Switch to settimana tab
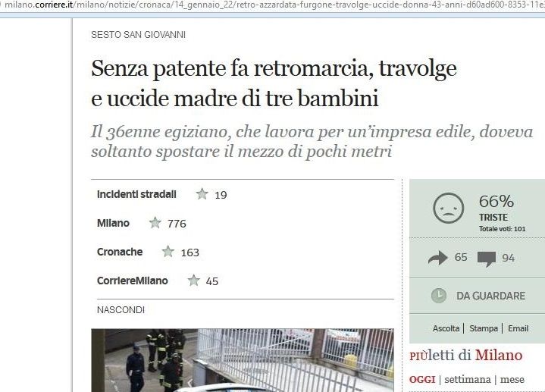 (x=468, y=379)
